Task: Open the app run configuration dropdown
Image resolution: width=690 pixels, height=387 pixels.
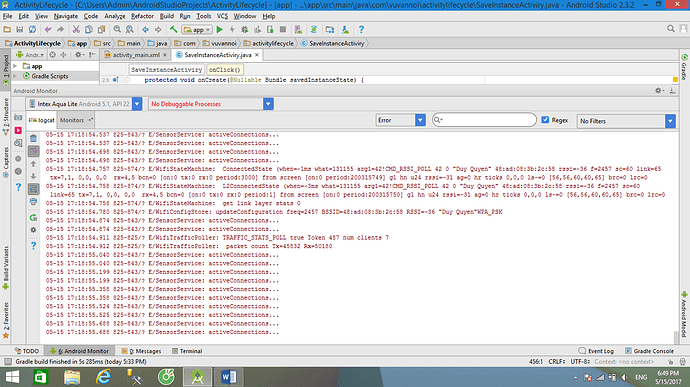Action: pos(197,29)
